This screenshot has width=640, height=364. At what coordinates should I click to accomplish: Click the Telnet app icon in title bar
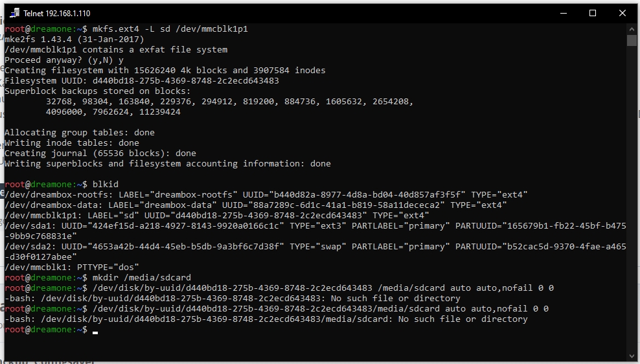[14, 13]
